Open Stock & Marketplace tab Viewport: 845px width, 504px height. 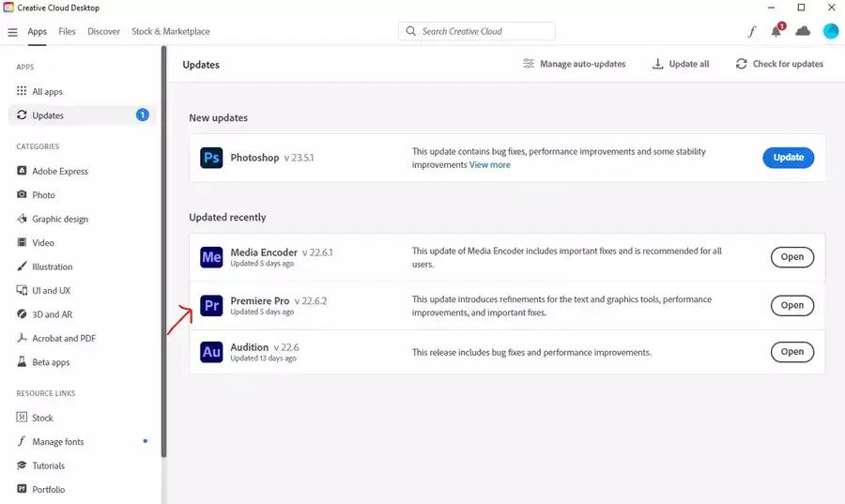pos(170,32)
